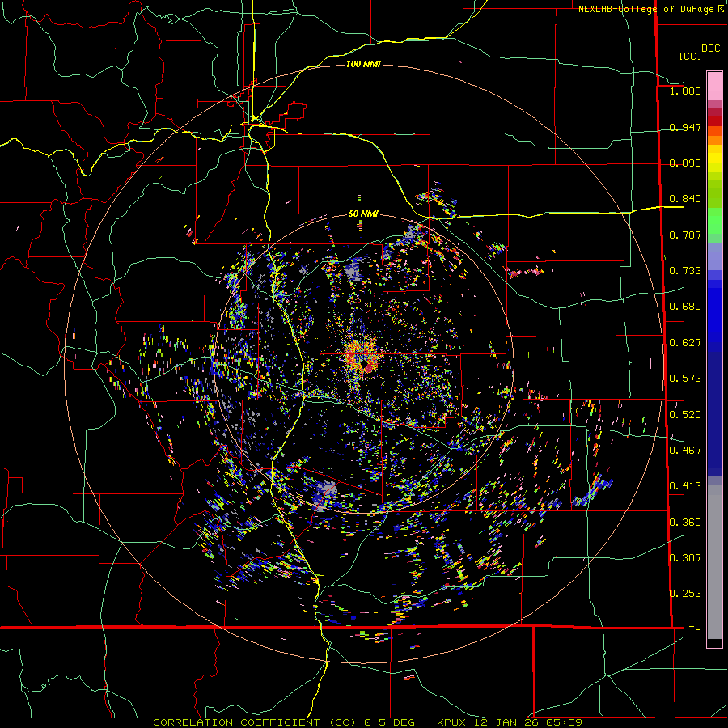Pick the gray lower segment of color bar

click(714, 562)
